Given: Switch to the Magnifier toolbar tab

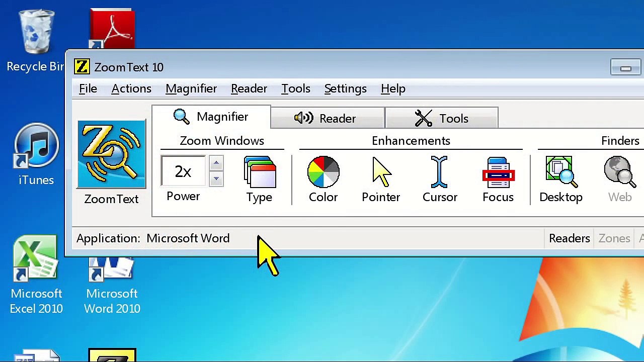Looking at the screenshot, I should 211,117.
